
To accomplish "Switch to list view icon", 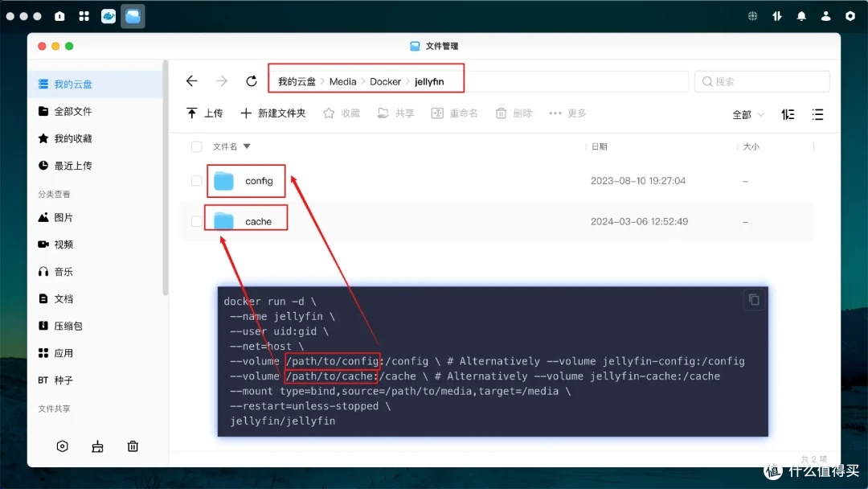I will [817, 115].
